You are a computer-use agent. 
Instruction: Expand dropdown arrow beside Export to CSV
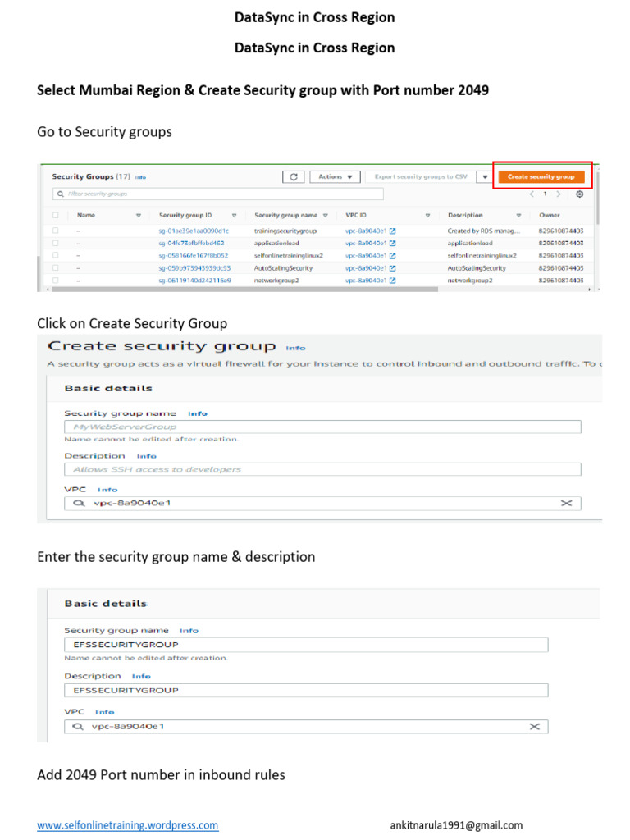pyautogui.click(x=486, y=176)
